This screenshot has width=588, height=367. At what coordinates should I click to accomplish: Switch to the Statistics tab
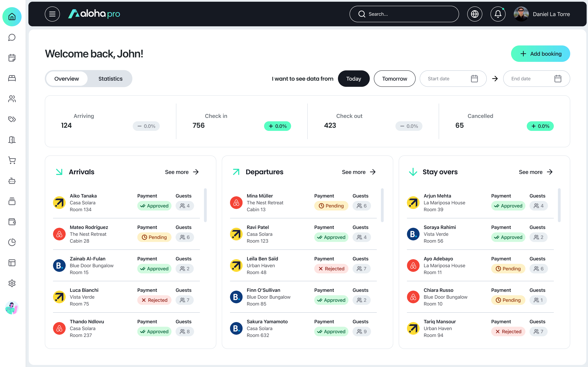click(x=110, y=79)
